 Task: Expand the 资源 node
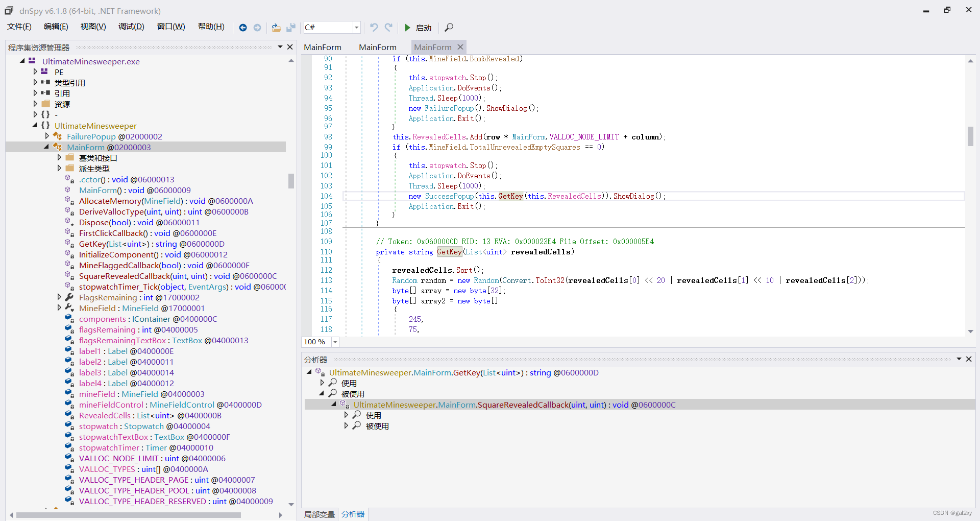point(35,104)
